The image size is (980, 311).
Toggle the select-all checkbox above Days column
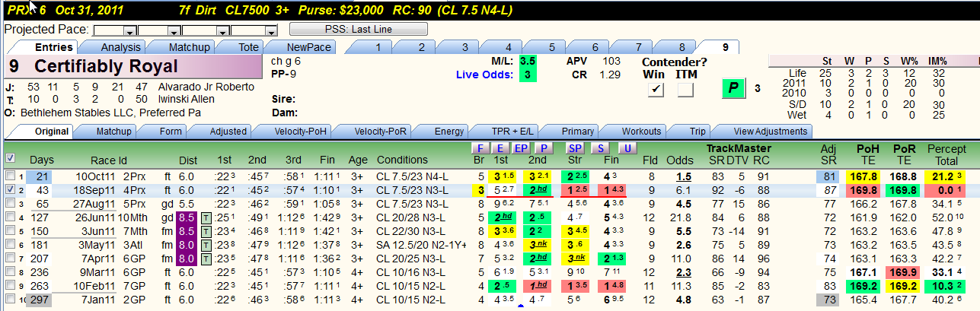pos(10,158)
